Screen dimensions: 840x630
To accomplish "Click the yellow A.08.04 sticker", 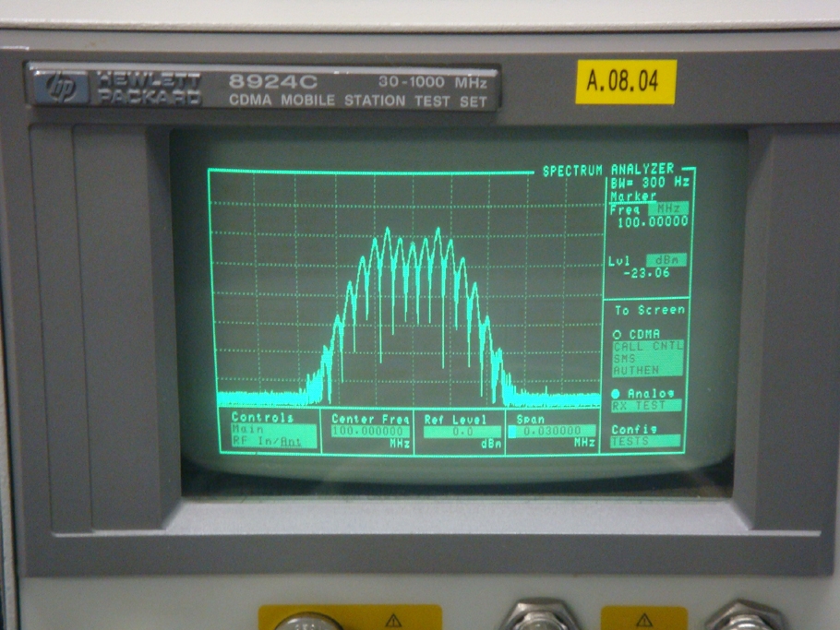I will (x=626, y=81).
